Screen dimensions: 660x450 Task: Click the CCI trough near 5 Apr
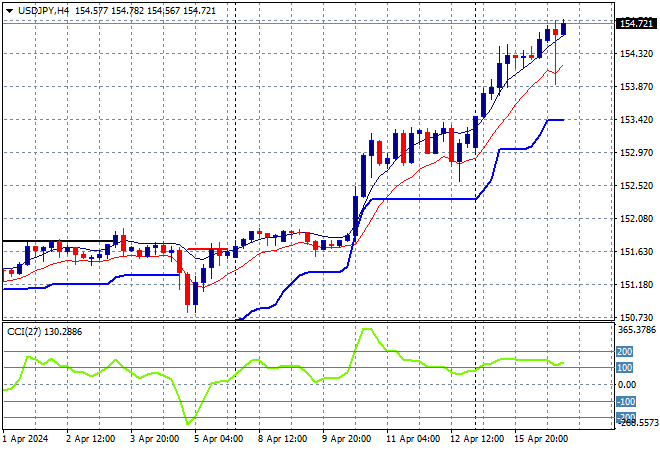(188, 421)
